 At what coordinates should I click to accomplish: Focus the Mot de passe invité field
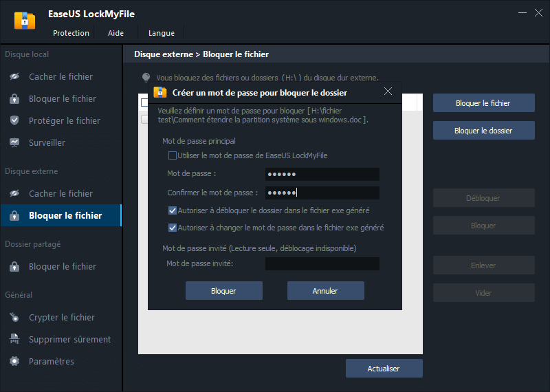322,263
